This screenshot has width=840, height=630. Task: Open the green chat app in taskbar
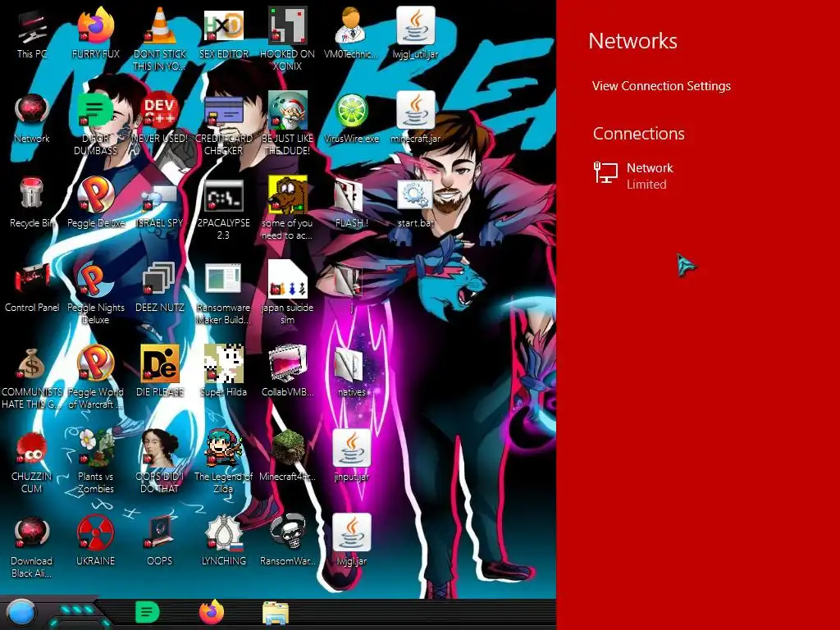(148, 612)
